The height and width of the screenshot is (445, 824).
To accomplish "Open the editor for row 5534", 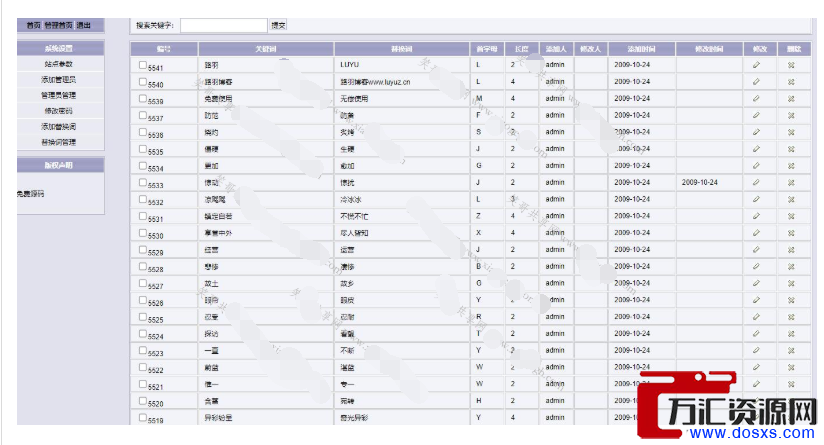I will point(756,165).
